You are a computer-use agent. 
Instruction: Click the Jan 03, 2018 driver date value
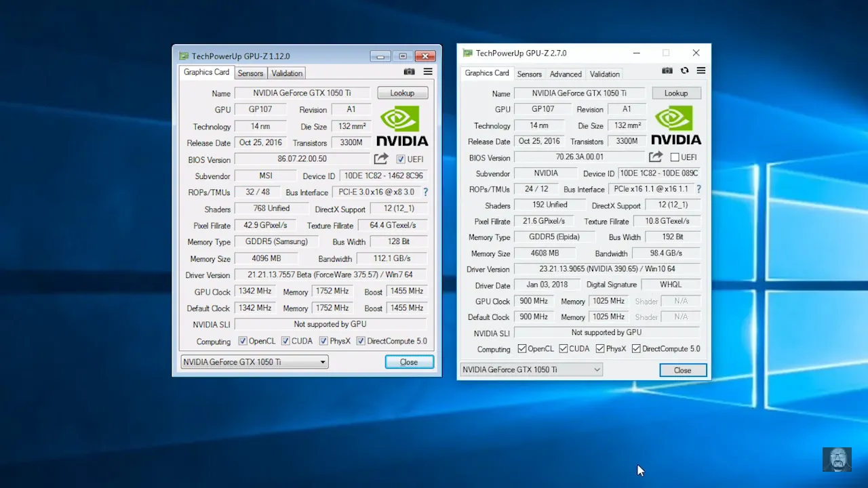(546, 285)
